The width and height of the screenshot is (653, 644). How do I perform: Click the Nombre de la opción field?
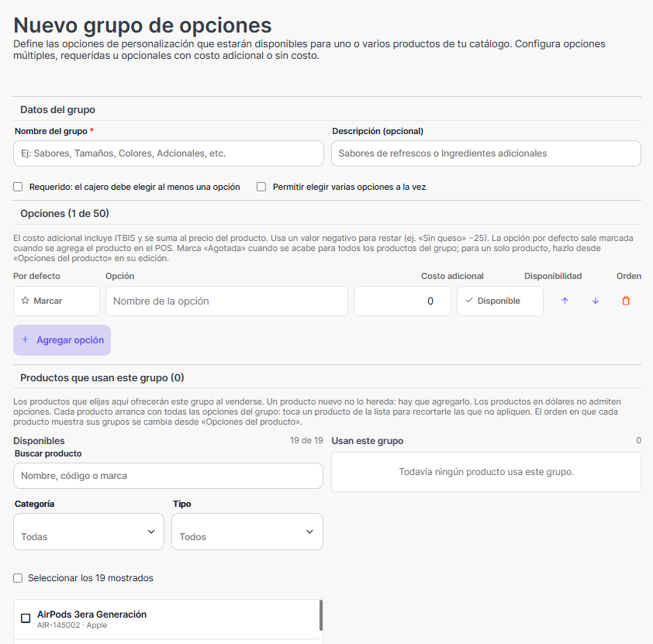226,301
